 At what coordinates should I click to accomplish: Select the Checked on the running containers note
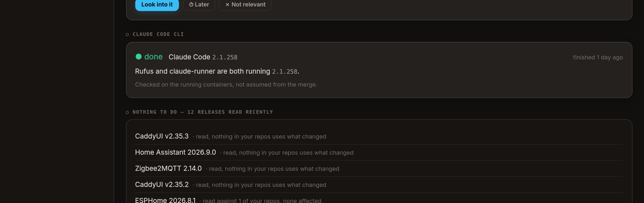click(226, 85)
